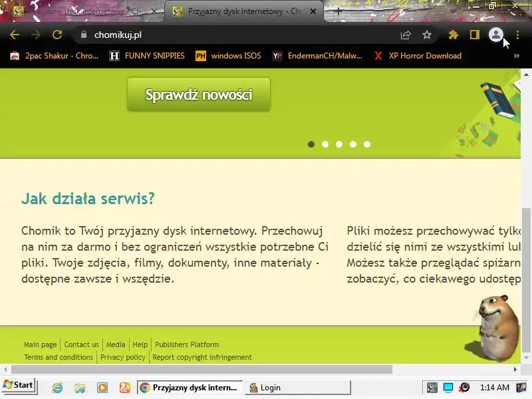Screen dimensions: 532x399
Task: Open Report copyright infringement link
Action: click(x=202, y=357)
